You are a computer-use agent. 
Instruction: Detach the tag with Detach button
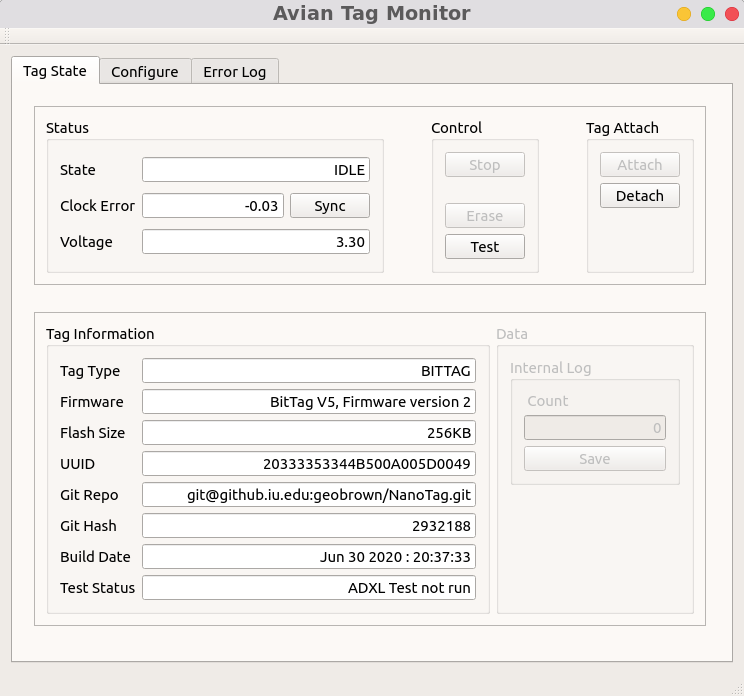point(640,195)
